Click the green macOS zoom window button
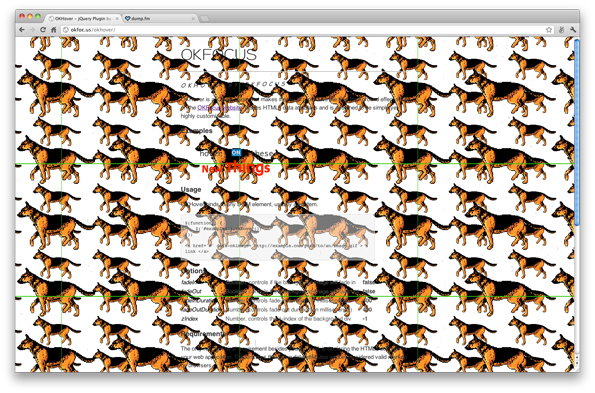The height and width of the screenshot is (393, 595). tap(38, 16)
